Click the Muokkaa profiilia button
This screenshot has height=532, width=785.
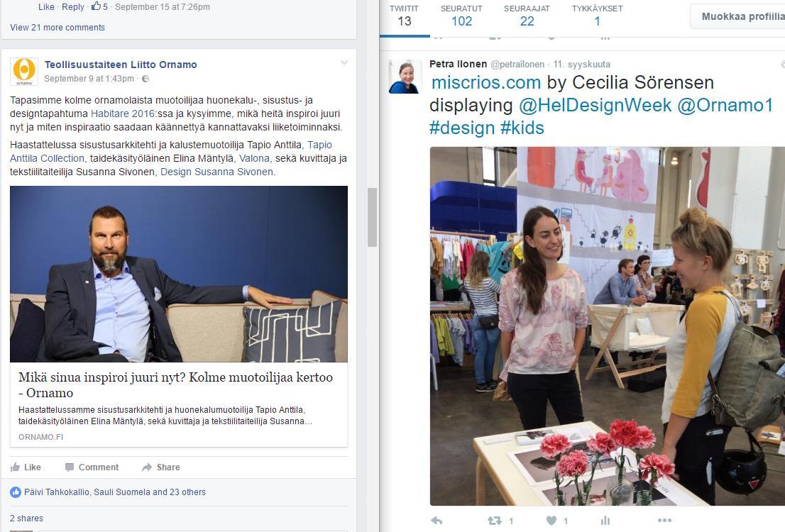737,16
